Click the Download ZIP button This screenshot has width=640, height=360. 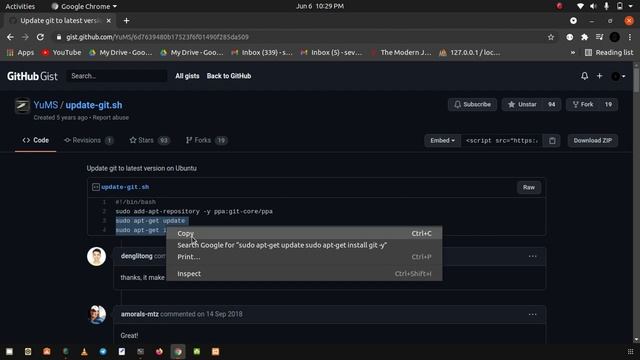(593, 140)
